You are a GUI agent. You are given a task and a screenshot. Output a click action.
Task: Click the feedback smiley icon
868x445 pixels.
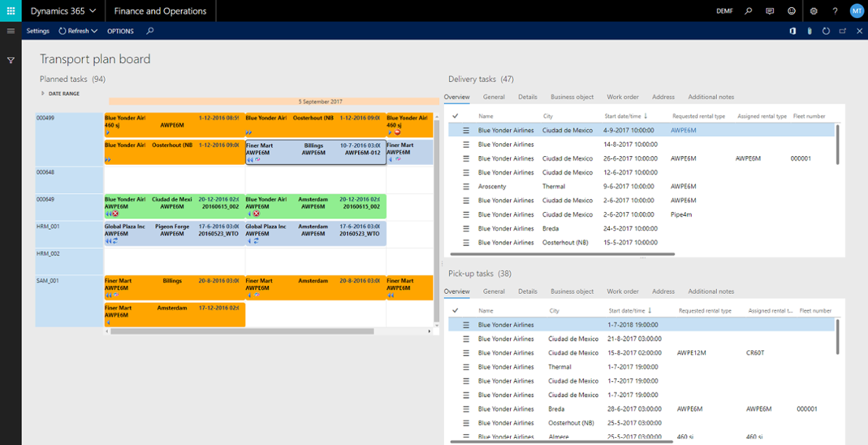coord(791,11)
